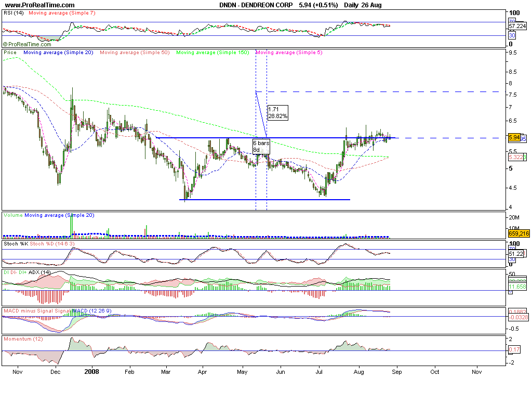Viewport: 532px width, 416px height.
Task: Select the Jun label on time axis
Action: tap(281, 372)
